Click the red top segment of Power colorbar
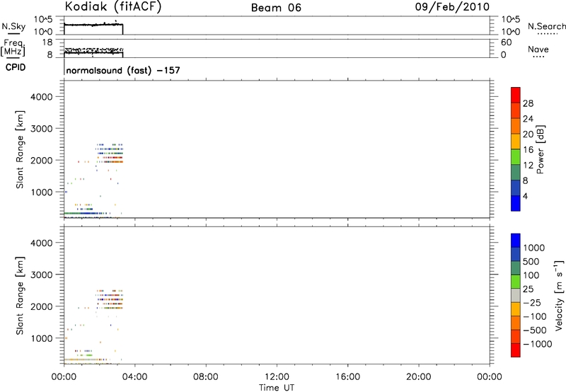 [516, 95]
